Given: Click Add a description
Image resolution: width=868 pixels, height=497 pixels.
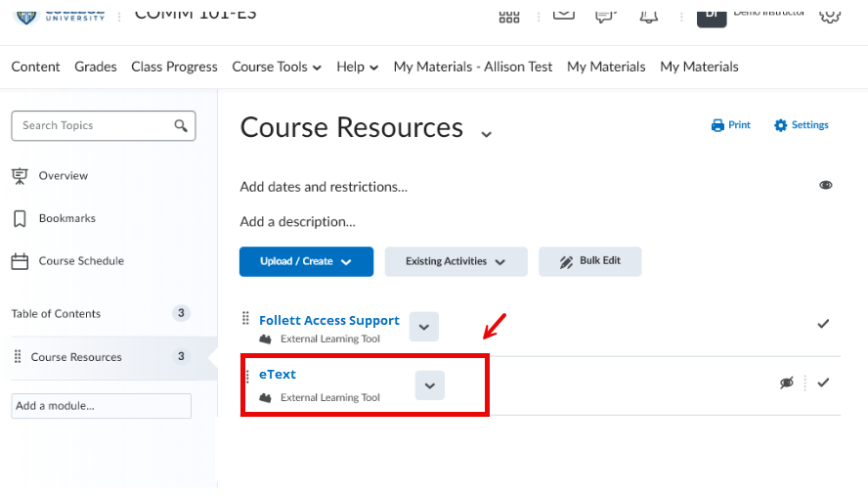Looking at the screenshot, I should [x=297, y=222].
